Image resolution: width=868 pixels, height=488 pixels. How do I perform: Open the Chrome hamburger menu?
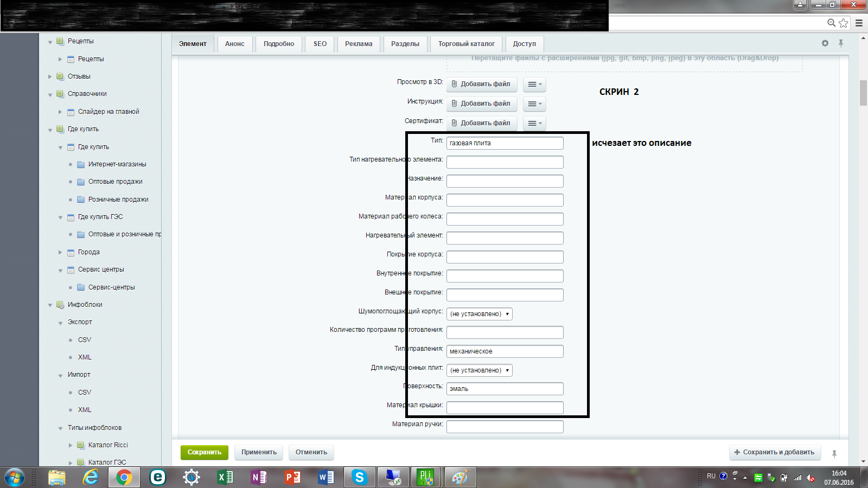pyautogui.click(x=859, y=23)
